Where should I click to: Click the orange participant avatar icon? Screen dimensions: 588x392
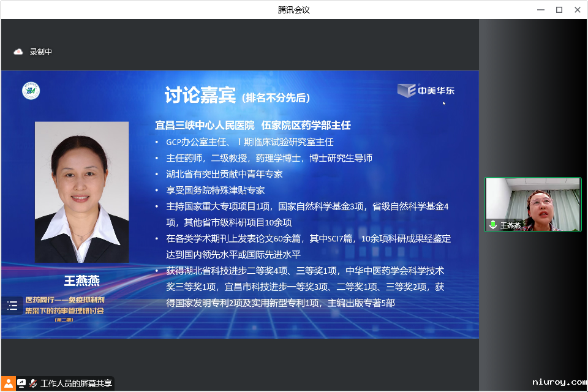pyautogui.click(x=8, y=383)
